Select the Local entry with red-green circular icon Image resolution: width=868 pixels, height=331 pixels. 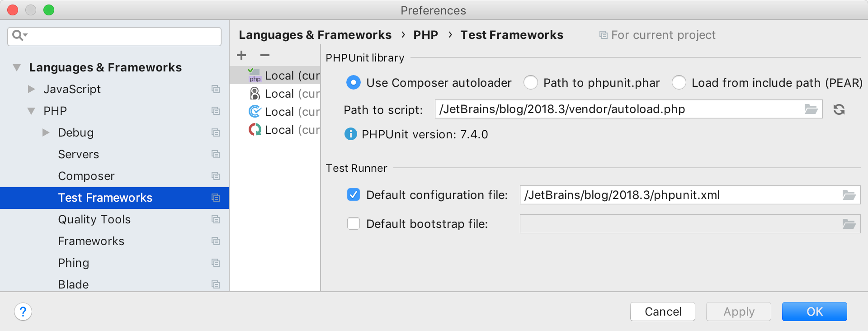pos(284,130)
